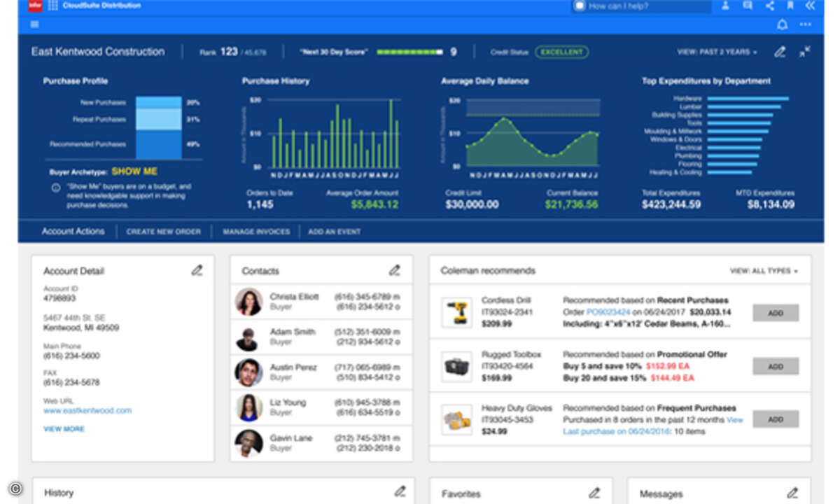Select the $423,244.59 total expenditures value
840x504 pixels.
[x=671, y=204]
